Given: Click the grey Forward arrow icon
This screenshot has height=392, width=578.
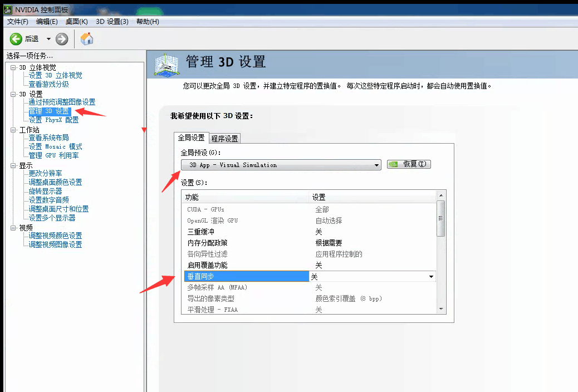Looking at the screenshot, I should [x=62, y=39].
